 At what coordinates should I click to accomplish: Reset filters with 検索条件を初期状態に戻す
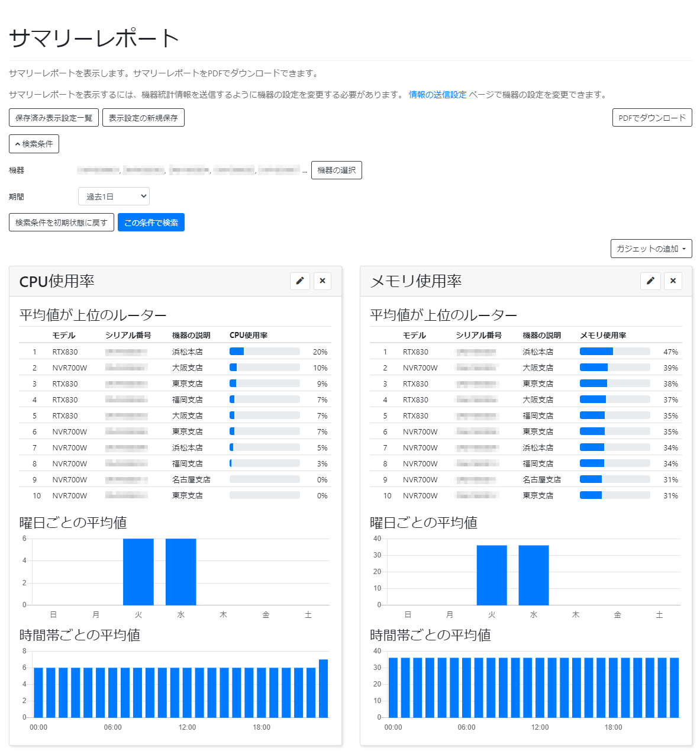click(x=61, y=222)
